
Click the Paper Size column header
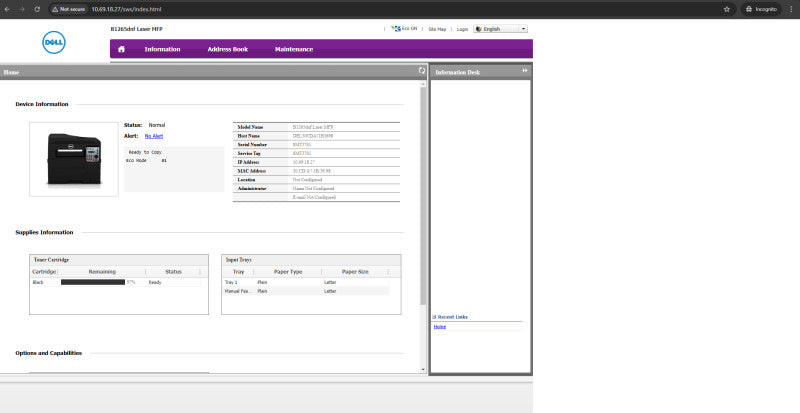click(x=355, y=272)
